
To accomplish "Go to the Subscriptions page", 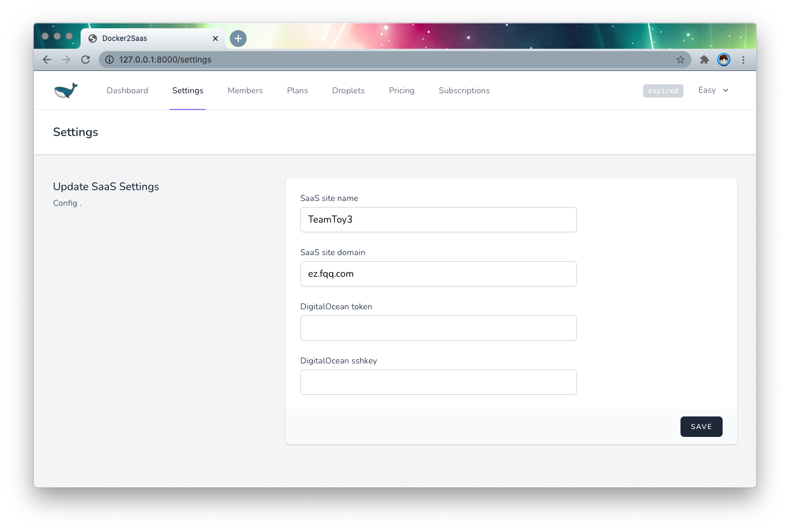I will 464,90.
